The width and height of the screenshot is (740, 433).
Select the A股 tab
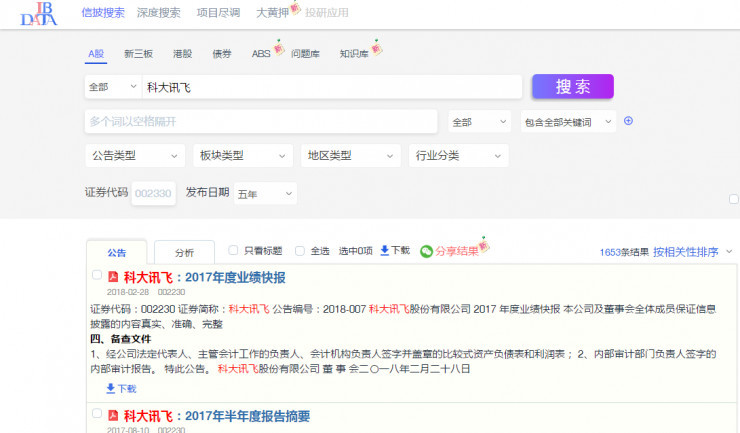coord(96,54)
